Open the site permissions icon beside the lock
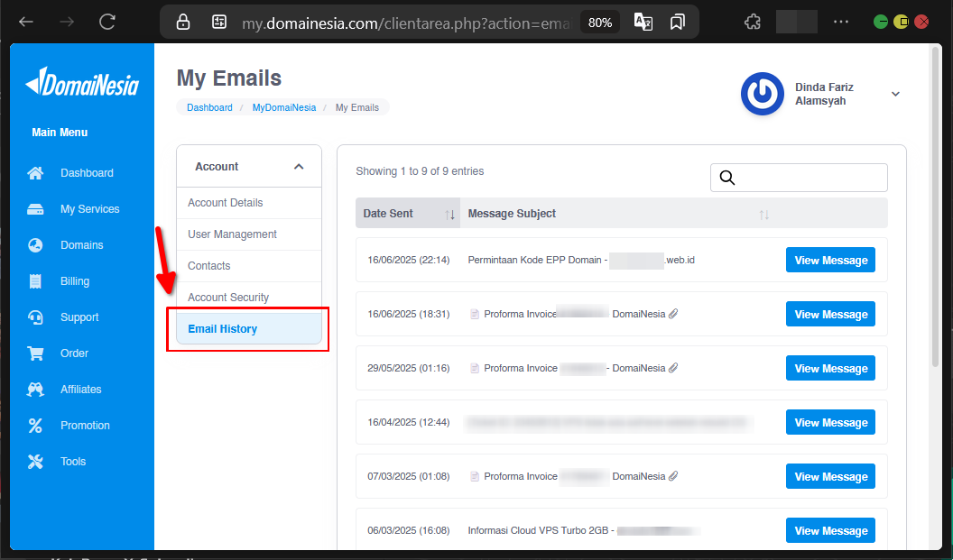 pos(218,23)
